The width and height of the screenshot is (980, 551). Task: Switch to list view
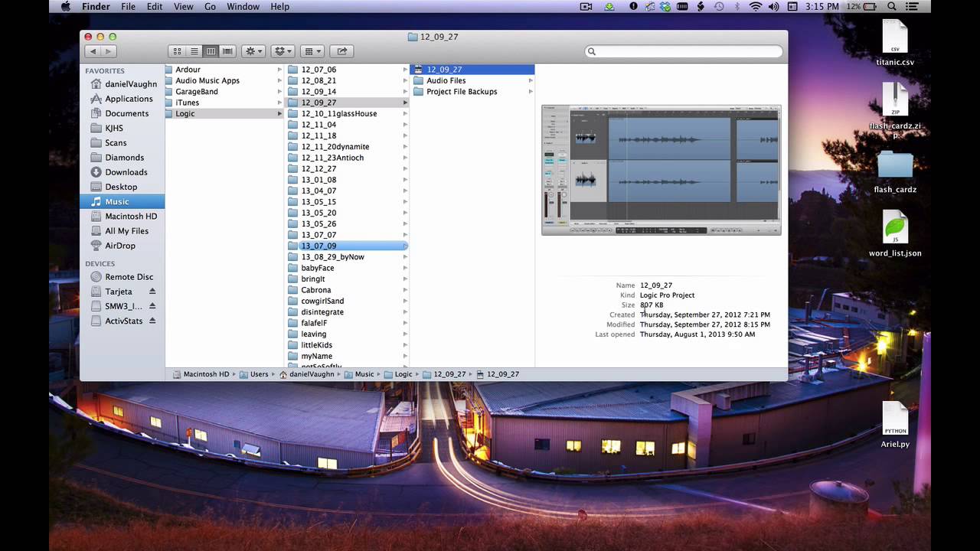tap(194, 51)
